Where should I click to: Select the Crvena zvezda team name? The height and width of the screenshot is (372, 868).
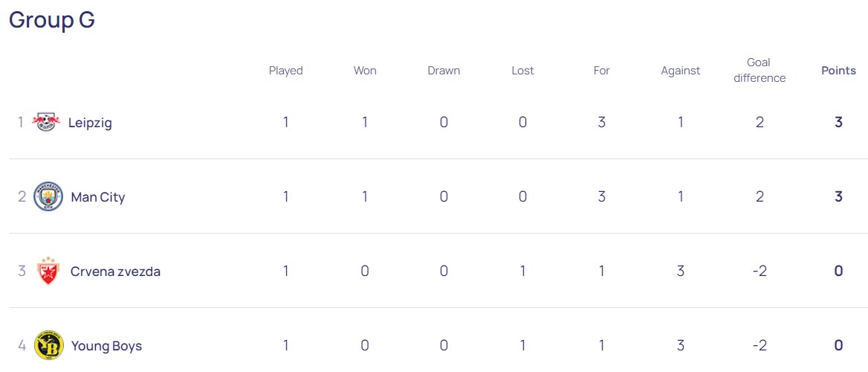tap(115, 272)
